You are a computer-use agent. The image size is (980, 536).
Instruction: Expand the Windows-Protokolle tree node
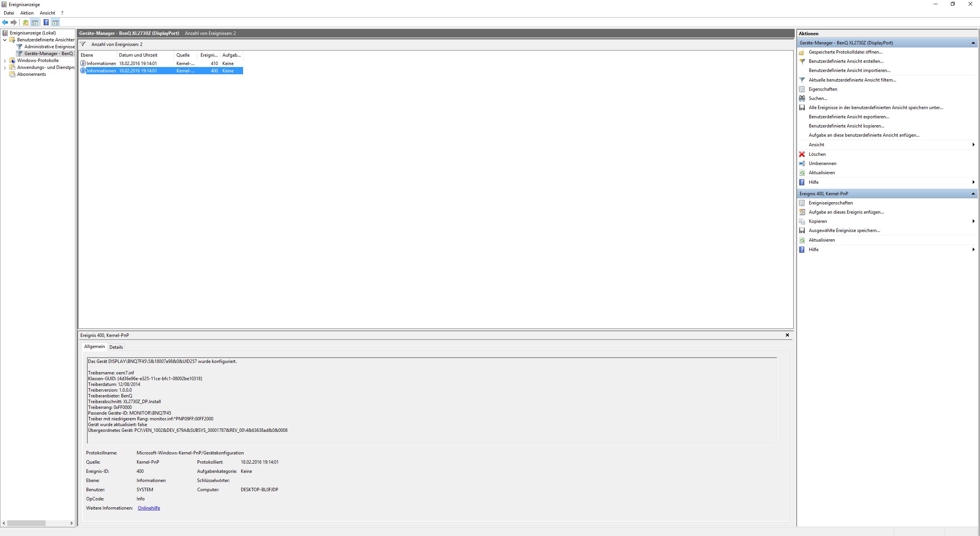pos(5,60)
